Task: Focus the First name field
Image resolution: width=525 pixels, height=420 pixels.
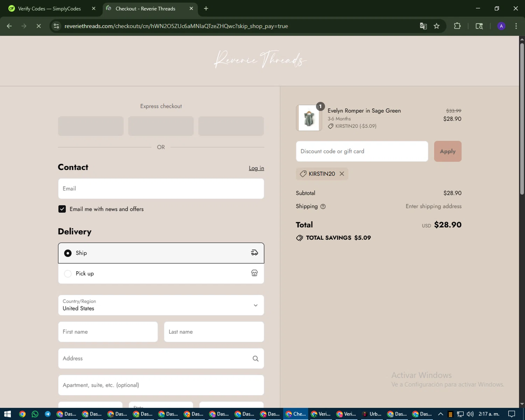Action: [x=108, y=332]
